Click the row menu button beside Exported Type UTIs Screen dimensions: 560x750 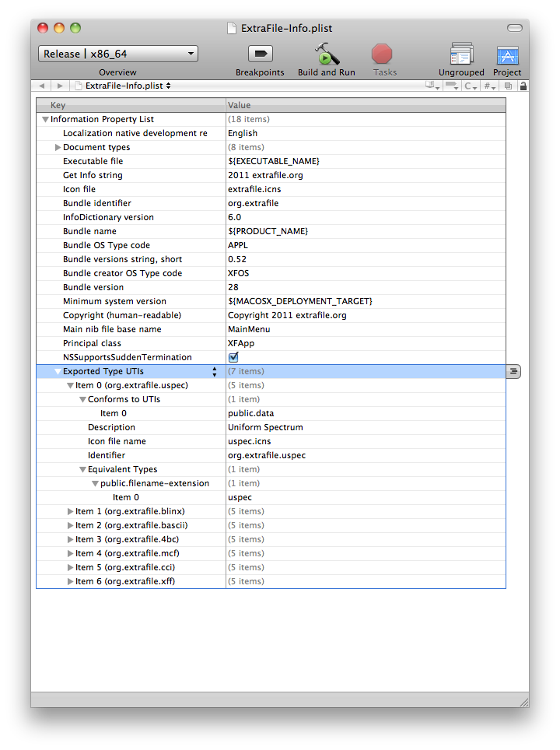point(513,371)
